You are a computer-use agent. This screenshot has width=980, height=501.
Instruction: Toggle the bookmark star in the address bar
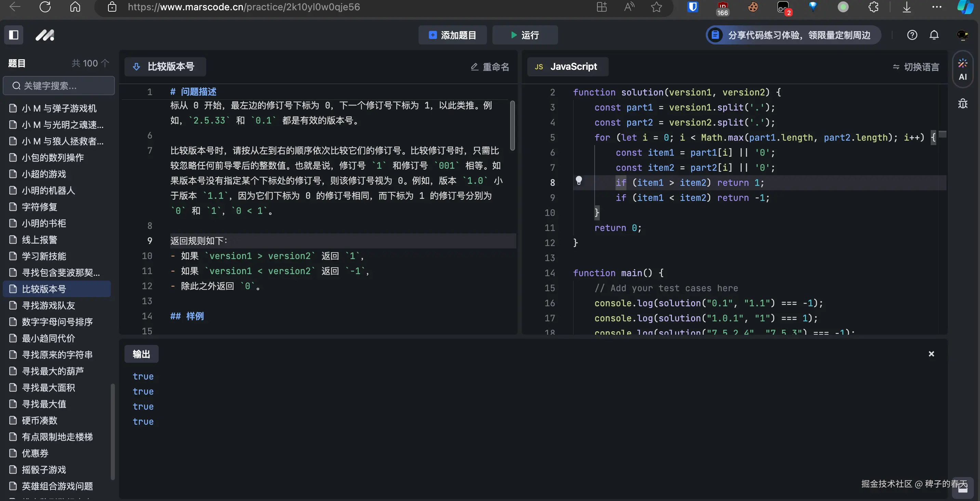[x=657, y=7]
